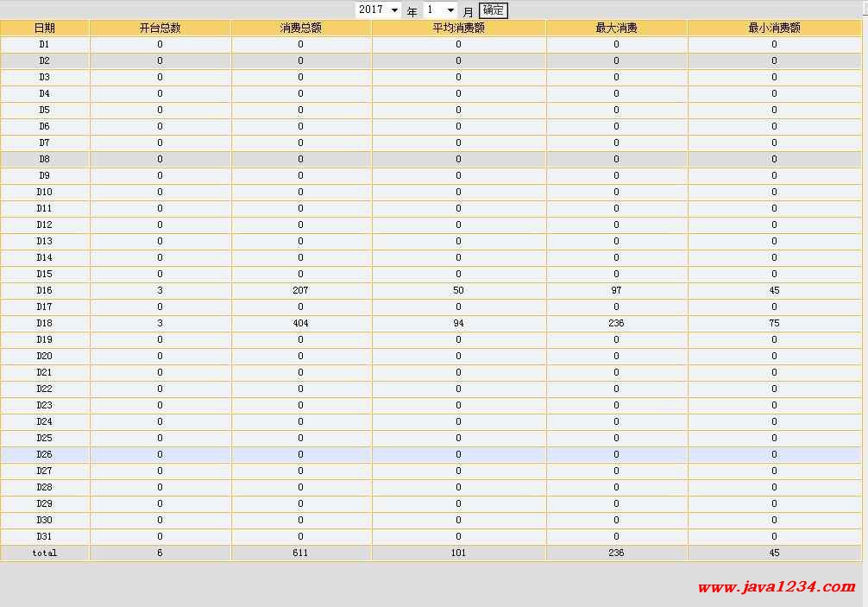Image resolution: width=868 pixels, height=607 pixels.
Task: Click the 611 cell in total row
Action: coord(300,553)
